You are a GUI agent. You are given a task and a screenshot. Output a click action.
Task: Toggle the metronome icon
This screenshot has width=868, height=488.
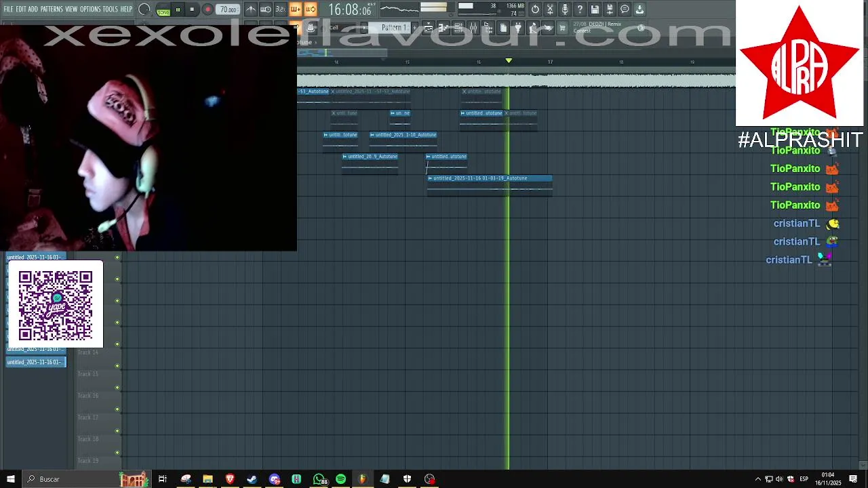tap(251, 9)
